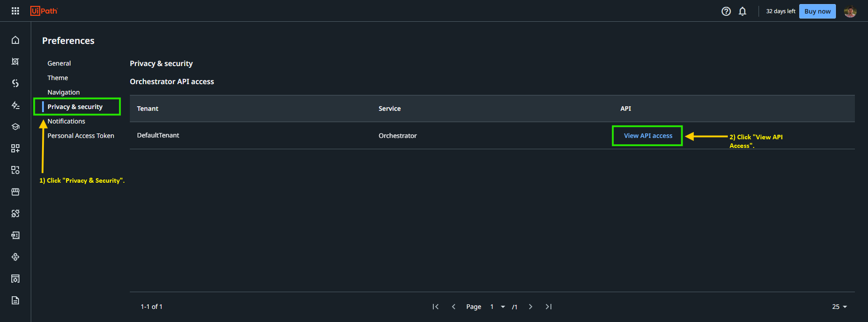
Task: Go to Home in the sidebar
Action: click(15, 40)
